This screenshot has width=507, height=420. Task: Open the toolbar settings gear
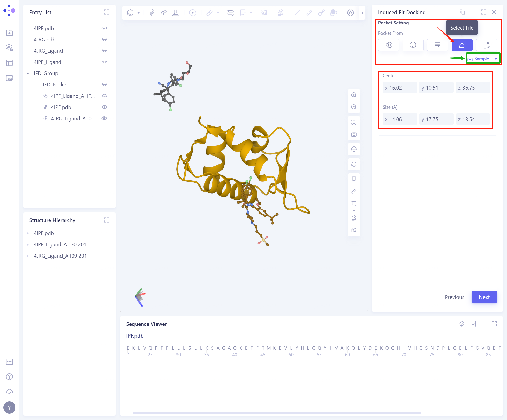tap(350, 13)
